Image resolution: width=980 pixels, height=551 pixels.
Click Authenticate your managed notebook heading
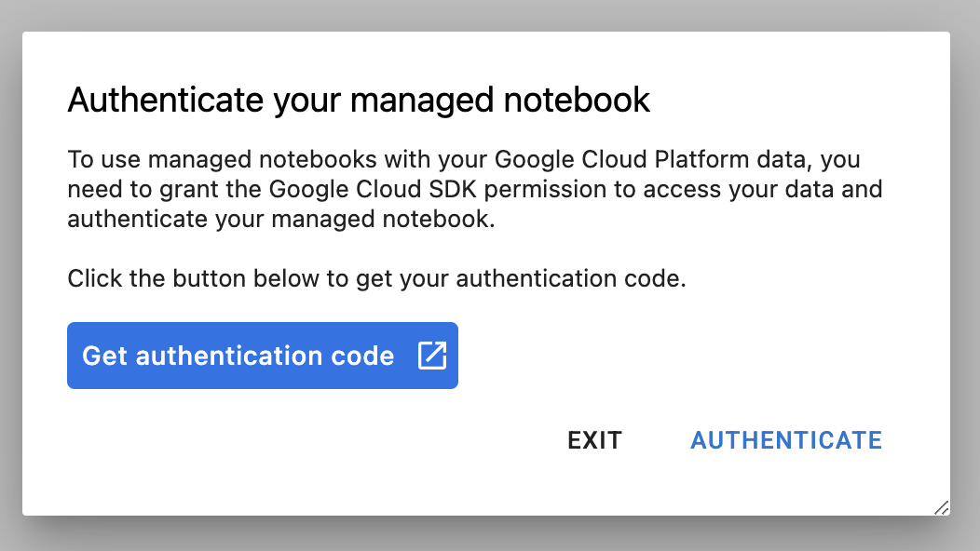pyautogui.click(x=358, y=99)
